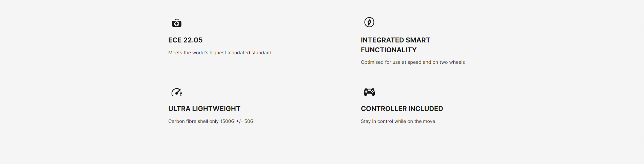Click the "50G" tolerance value
Screen dimensions: 644x164
pyautogui.click(x=249, y=121)
